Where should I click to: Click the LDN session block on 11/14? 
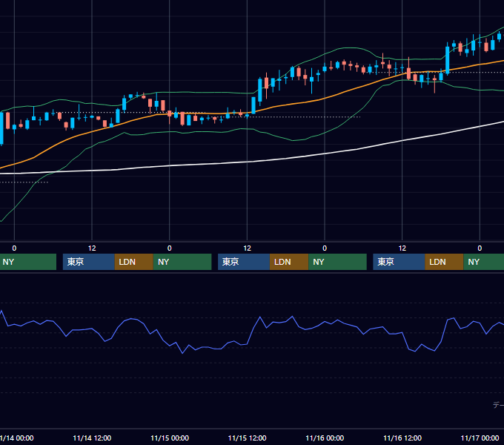click(133, 262)
